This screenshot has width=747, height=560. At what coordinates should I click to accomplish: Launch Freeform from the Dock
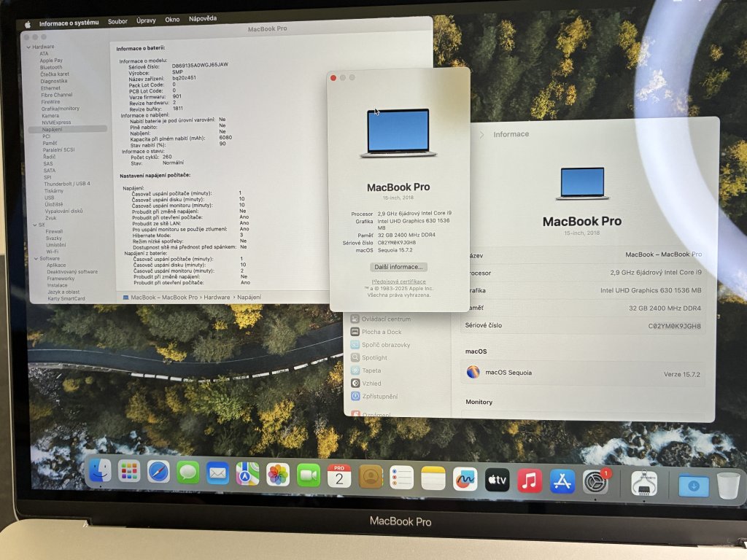click(465, 479)
